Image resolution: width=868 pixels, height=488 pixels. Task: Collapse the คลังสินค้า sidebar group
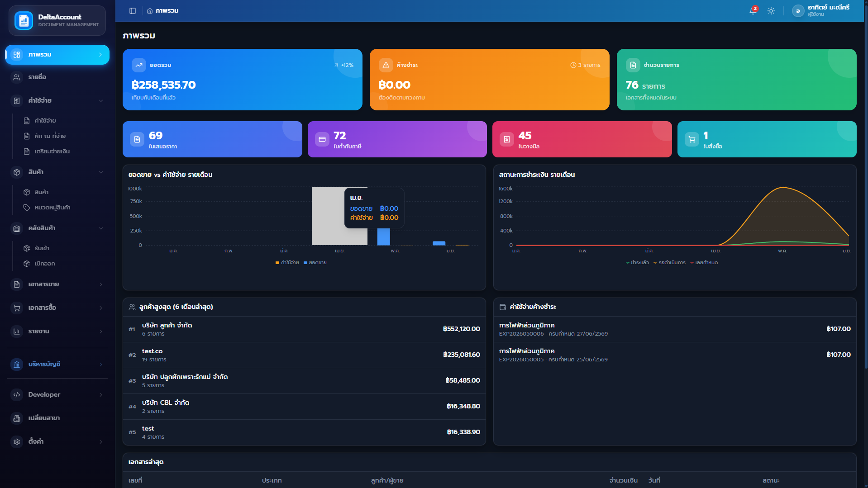tap(57, 228)
